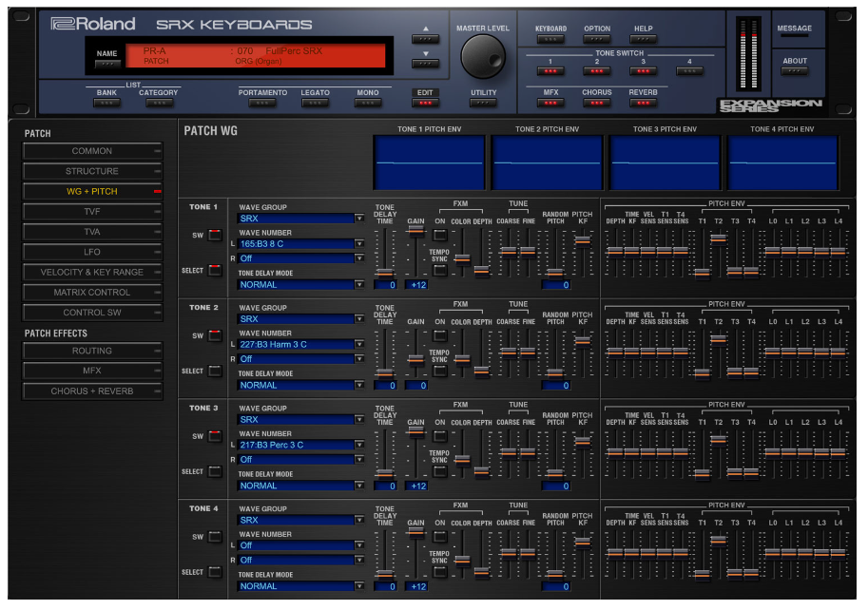Enable MONO switch

[x=368, y=103]
